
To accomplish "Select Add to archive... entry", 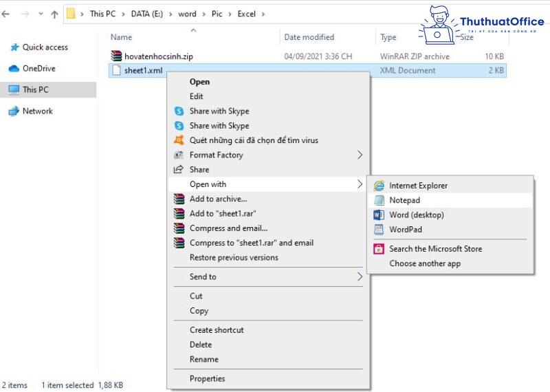I will [269, 199].
